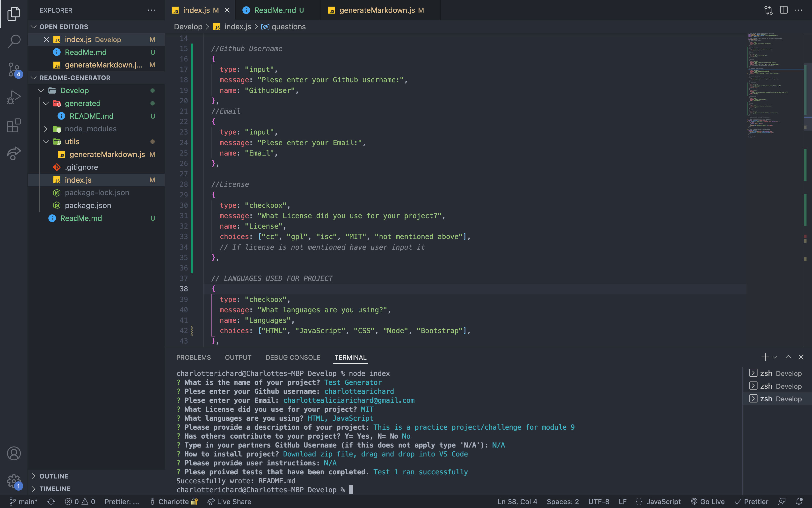Synchronize changes icon in status bar
This screenshot has width=812, height=508.
[x=51, y=502]
